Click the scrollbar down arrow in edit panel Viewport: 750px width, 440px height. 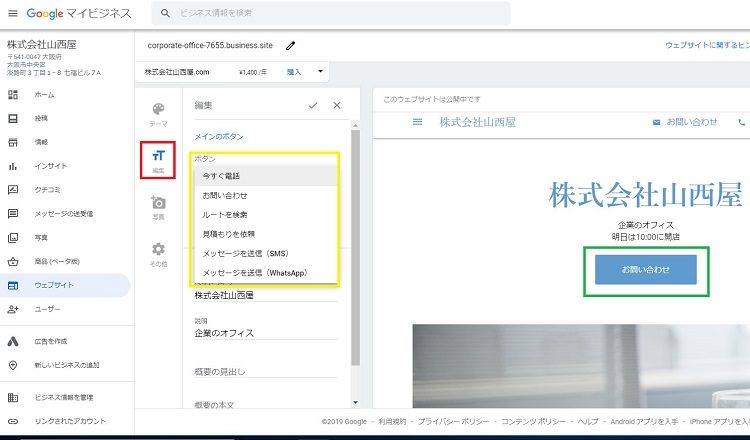(355, 403)
